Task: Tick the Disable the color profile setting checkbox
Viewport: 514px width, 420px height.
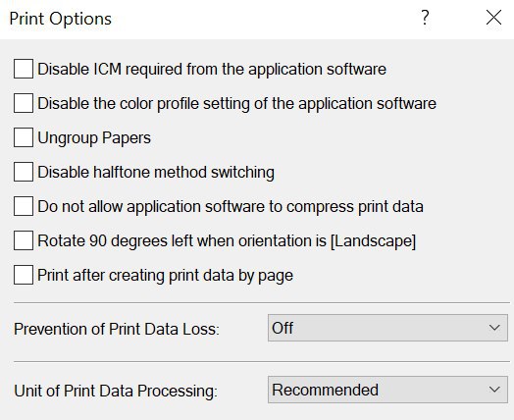Action: point(24,103)
